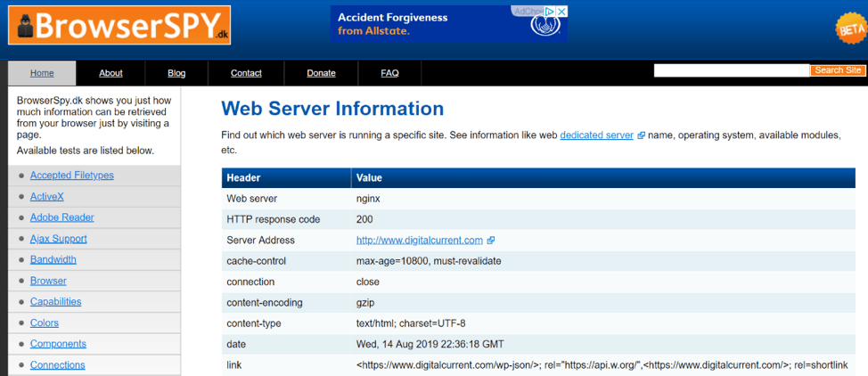Select the nginx web server value
This screenshot has width=868, height=376.
367,199
